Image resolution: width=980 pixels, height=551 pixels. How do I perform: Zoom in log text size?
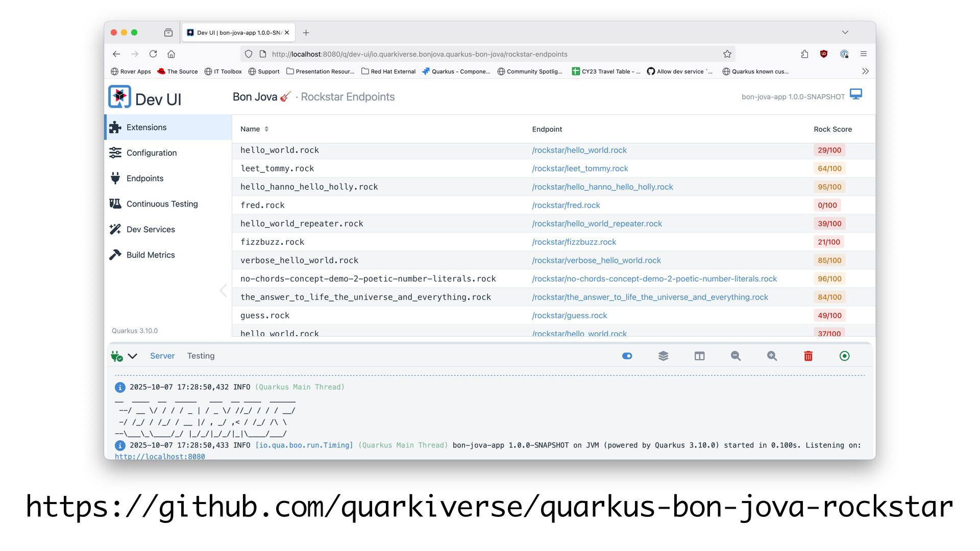(772, 356)
